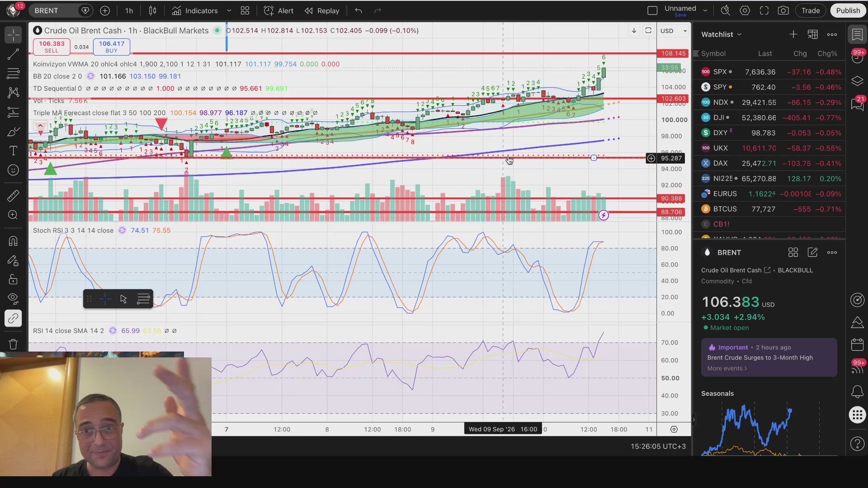Toggle lock all drawing tools
The height and width of the screenshot is (488, 868).
click(13, 279)
